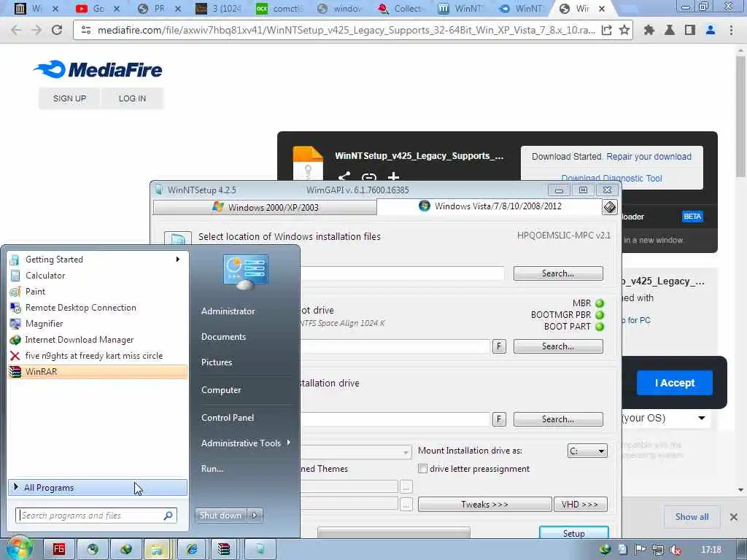Switch to the WinNTSetup taskbar button
Viewport: 747px width, 560px height.
260,549
